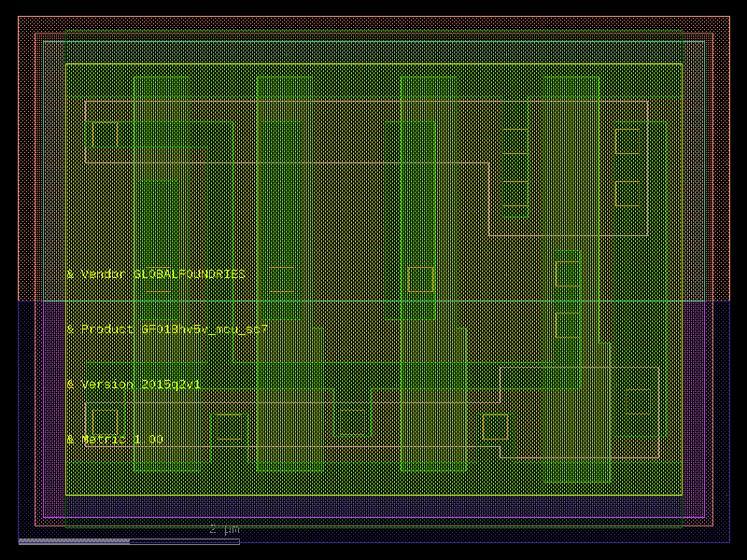
Task: Select the '& Version 2015q2v1' text label
Action: tap(134, 385)
